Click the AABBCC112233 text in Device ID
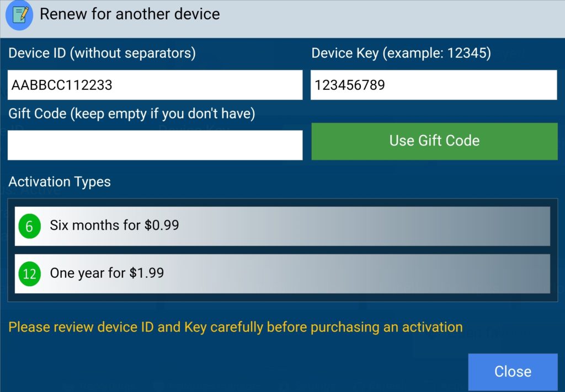The width and height of the screenshot is (565, 392). (62, 85)
